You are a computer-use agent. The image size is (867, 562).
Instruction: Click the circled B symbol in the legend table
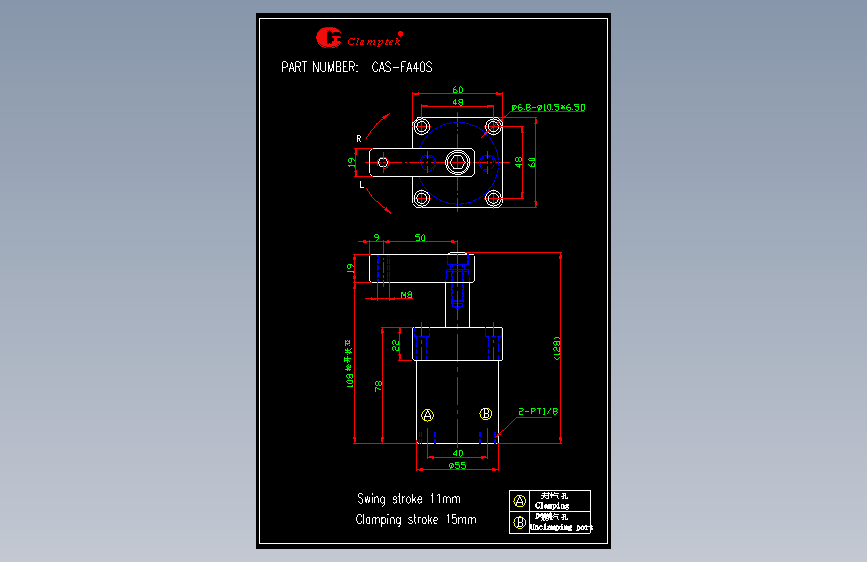click(x=519, y=522)
